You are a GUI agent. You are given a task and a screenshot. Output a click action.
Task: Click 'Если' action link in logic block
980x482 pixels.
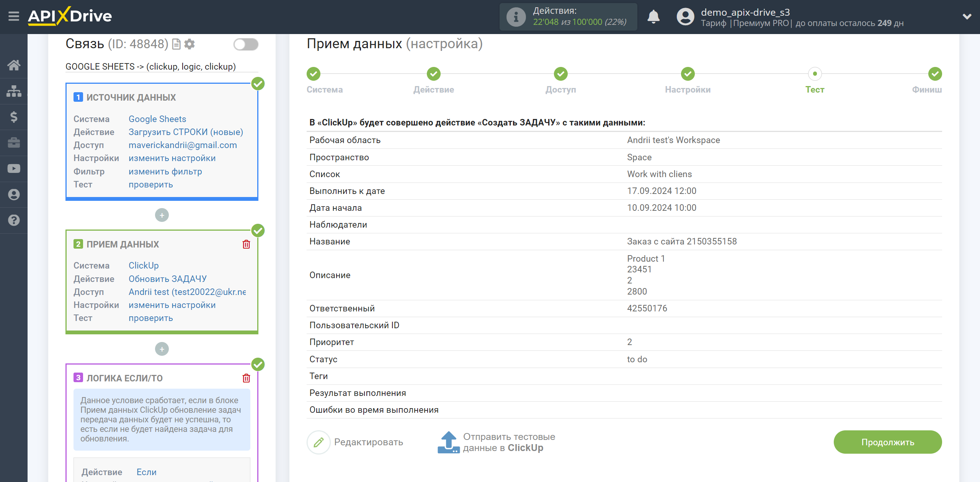coord(147,472)
